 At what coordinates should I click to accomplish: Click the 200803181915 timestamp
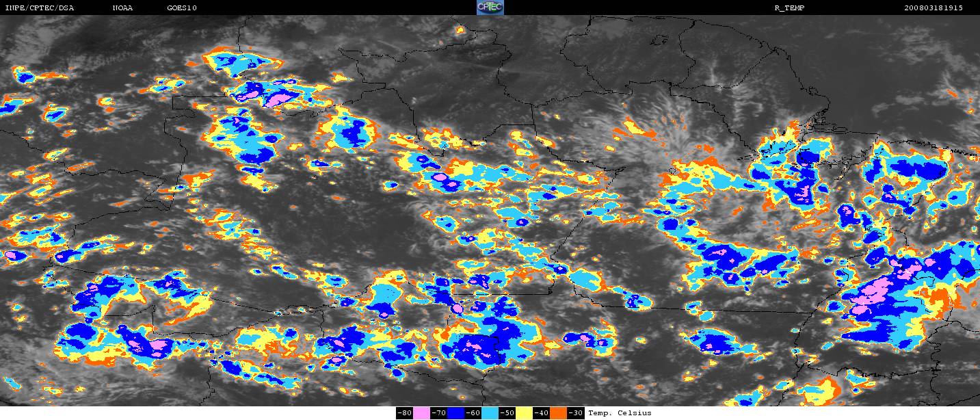[x=933, y=8]
